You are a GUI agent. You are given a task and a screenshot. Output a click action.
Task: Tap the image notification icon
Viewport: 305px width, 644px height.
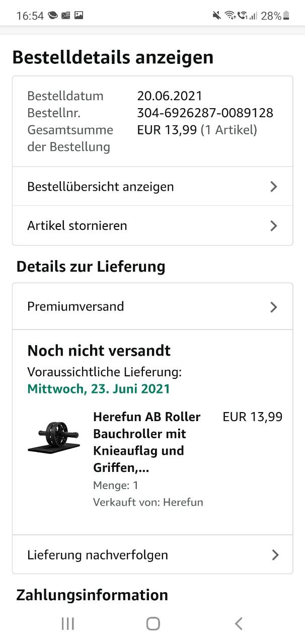point(79,16)
